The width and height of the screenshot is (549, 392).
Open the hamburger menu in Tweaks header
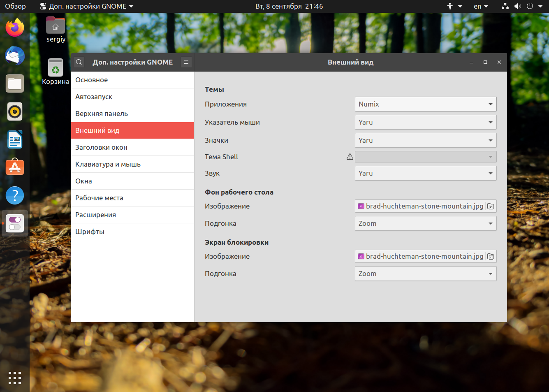point(186,62)
